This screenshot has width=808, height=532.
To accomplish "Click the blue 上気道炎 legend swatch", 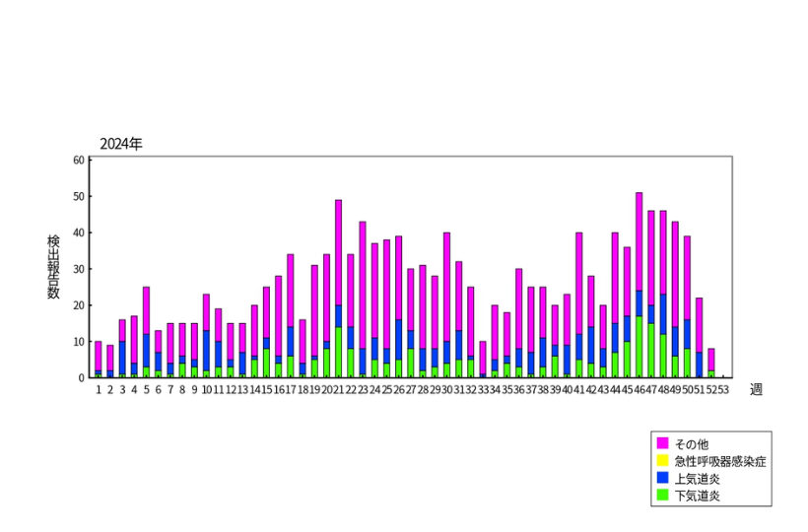I will pos(663,478).
